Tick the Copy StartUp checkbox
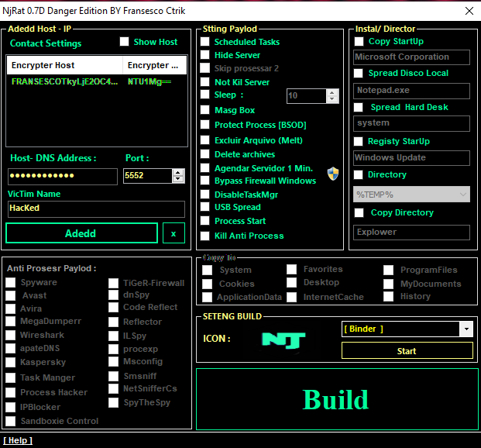The image size is (481, 448). (359, 41)
